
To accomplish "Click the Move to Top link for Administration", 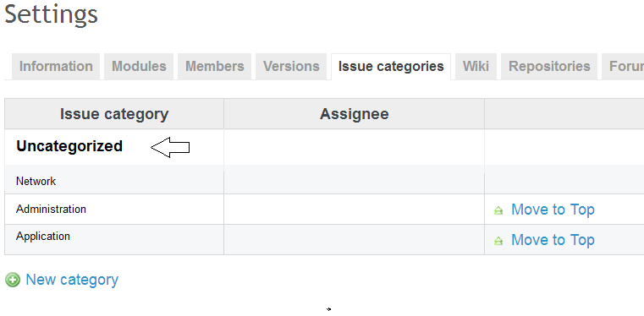I will click(x=553, y=210).
